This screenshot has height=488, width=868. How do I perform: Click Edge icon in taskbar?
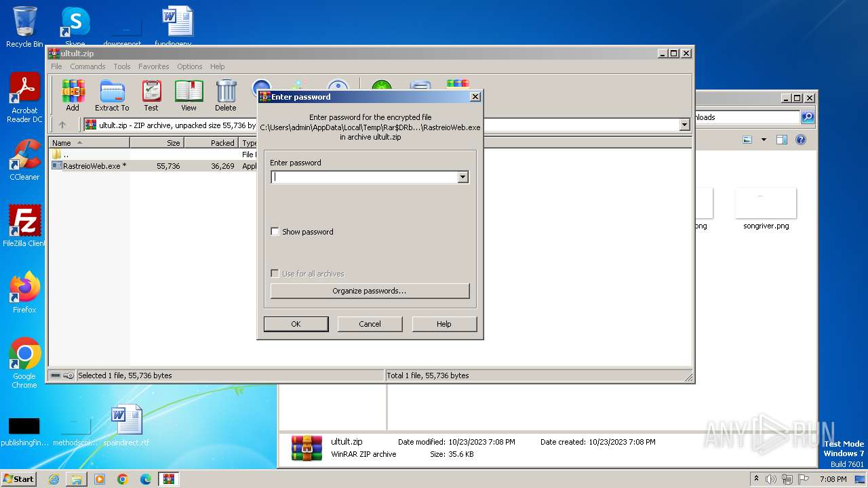coord(146,479)
